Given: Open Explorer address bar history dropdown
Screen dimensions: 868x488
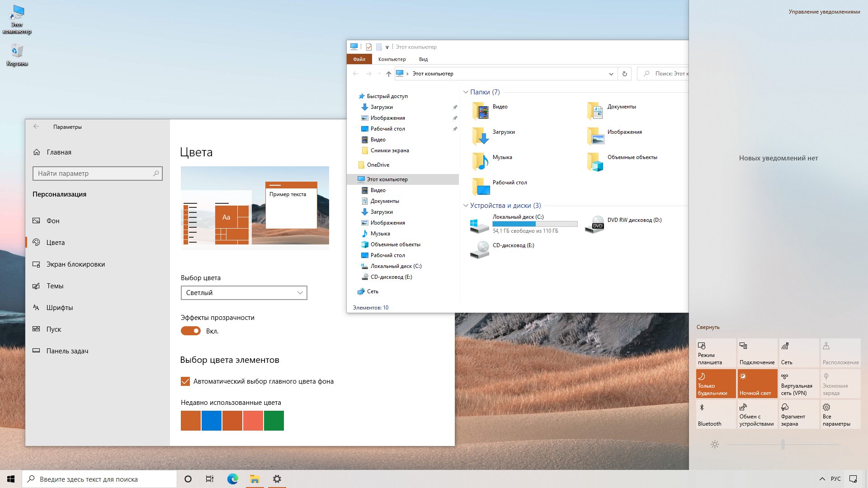Looking at the screenshot, I should point(611,74).
